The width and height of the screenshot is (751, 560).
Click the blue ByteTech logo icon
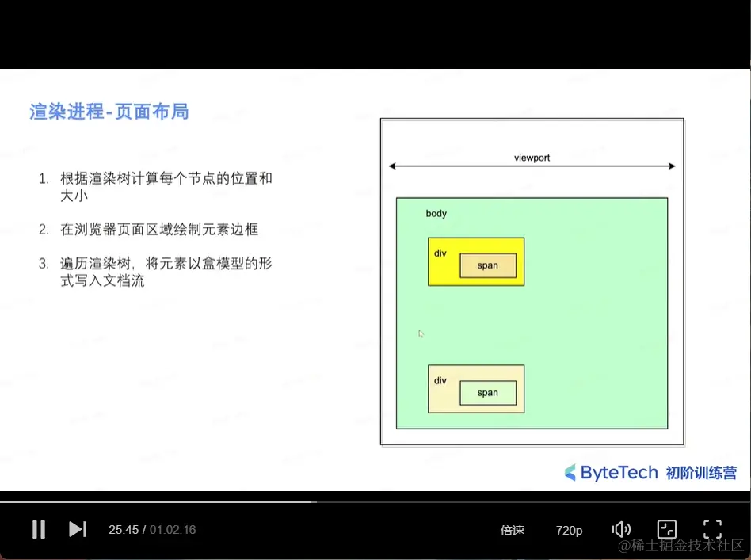[568, 473]
